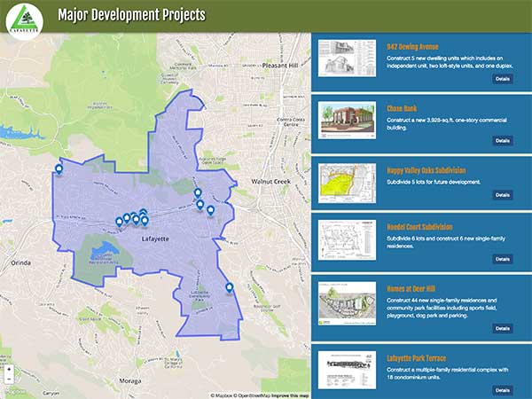Click the topmost pin in northeast cluster
This screenshot has width=532, height=399.
(198, 192)
